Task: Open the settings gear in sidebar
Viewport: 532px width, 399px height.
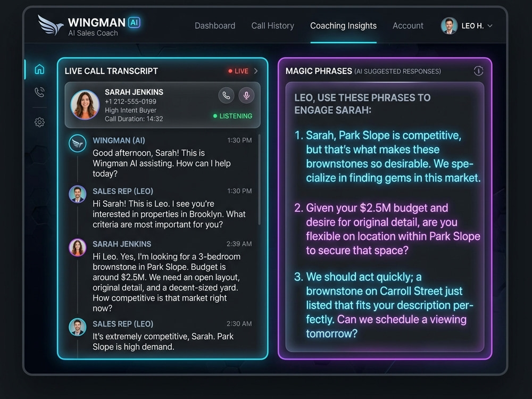Action: [x=39, y=122]
